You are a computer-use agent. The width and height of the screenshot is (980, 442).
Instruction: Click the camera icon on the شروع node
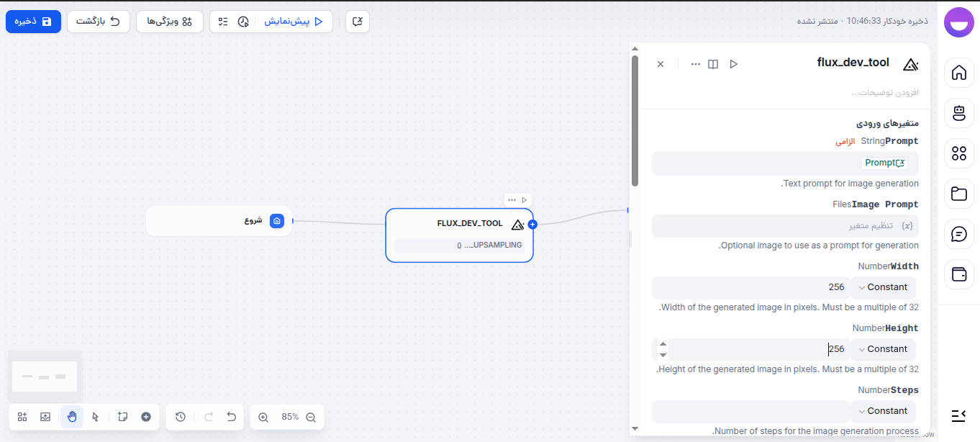(277, 221)
